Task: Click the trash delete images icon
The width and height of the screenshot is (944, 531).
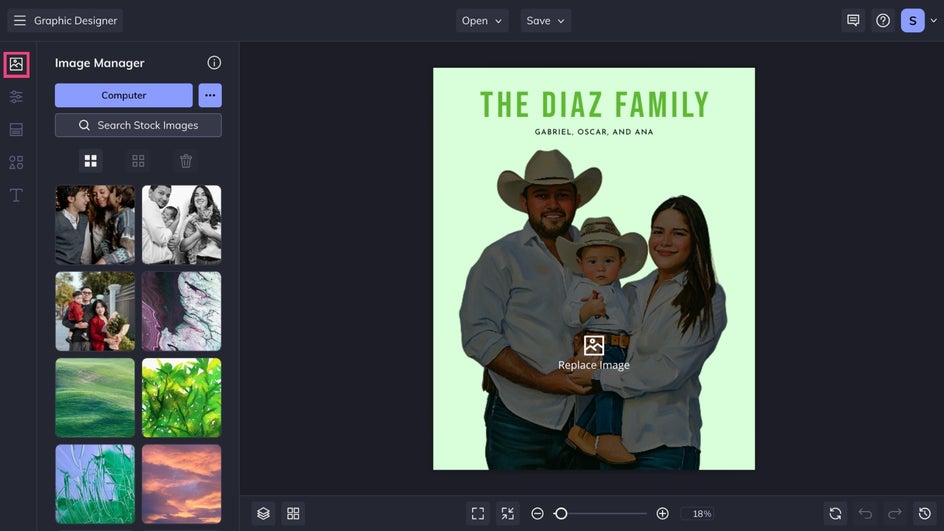Action: [x=186, y=161]
